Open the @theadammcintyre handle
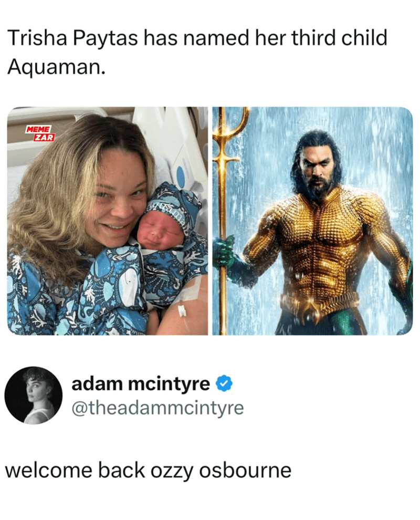Image resolution: width=420 pixels, height=520 pixels. (157, 408)
